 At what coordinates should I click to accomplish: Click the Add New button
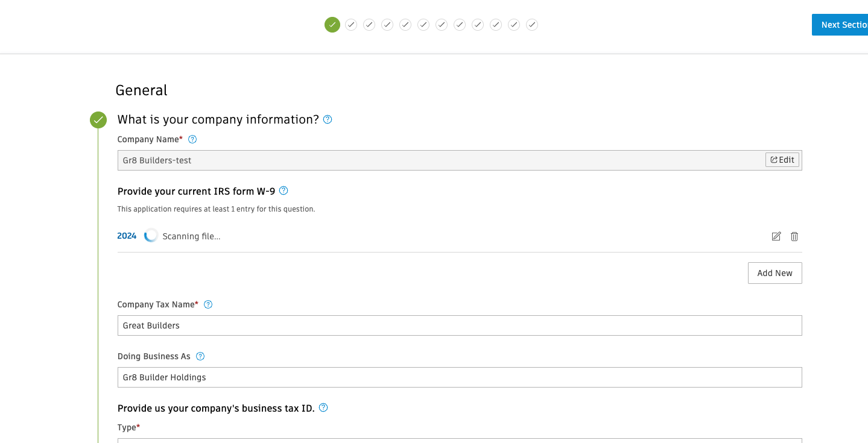coord(775,273)
